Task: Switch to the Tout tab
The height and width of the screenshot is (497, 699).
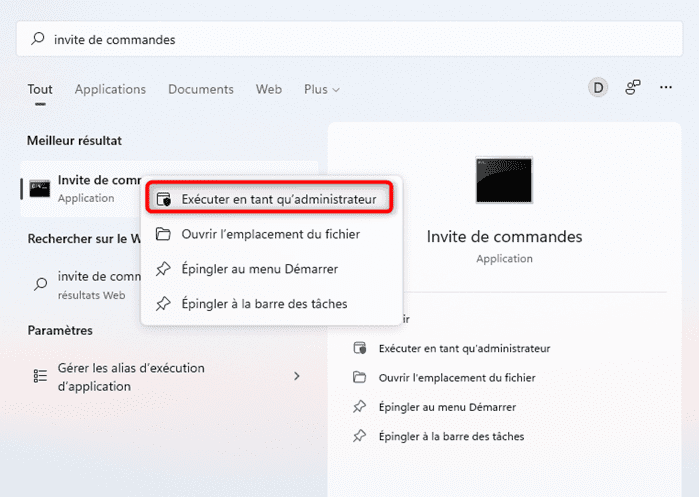Action: coord(40,89)
